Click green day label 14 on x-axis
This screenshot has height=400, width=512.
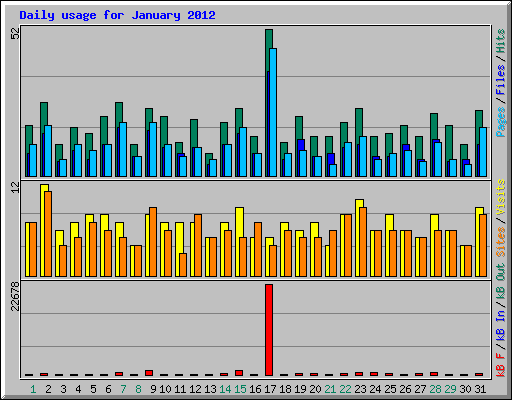(x=225, y=389)
